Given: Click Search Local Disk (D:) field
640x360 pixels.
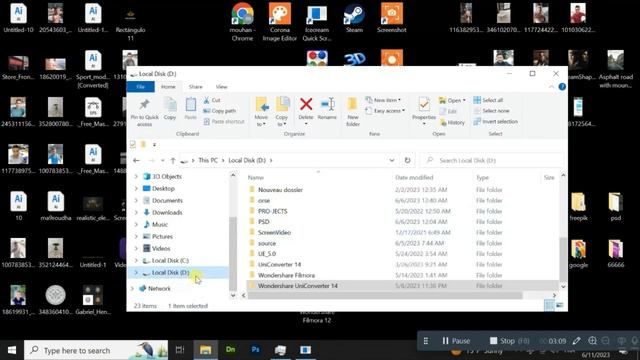Looking at the screenshot, I should coord(492,160).
